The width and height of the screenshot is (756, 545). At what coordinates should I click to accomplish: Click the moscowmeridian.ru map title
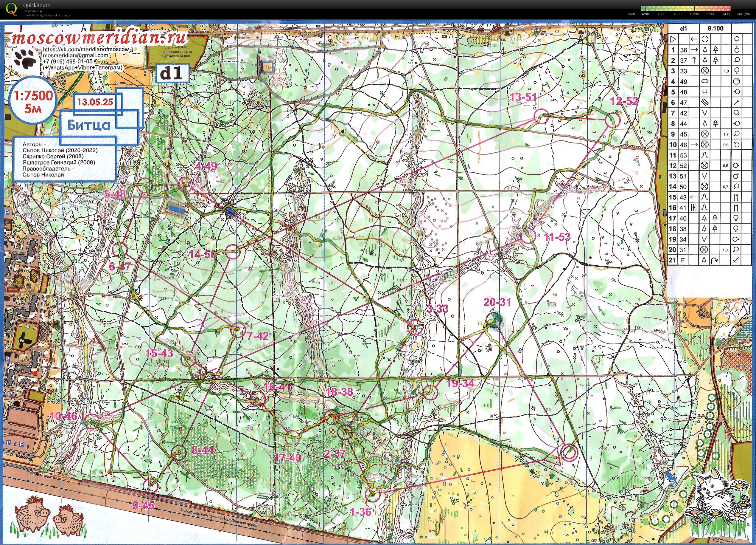pos(99,38)
